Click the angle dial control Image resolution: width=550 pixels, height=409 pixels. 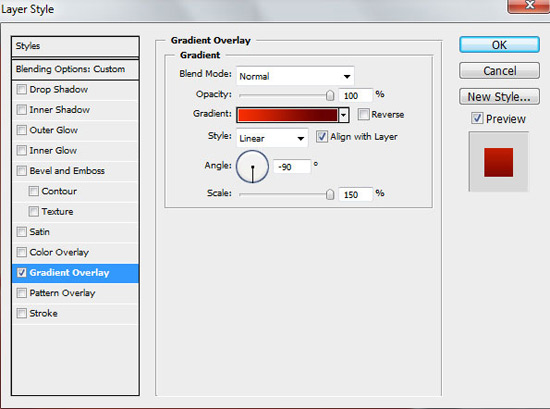pos(253,167)
